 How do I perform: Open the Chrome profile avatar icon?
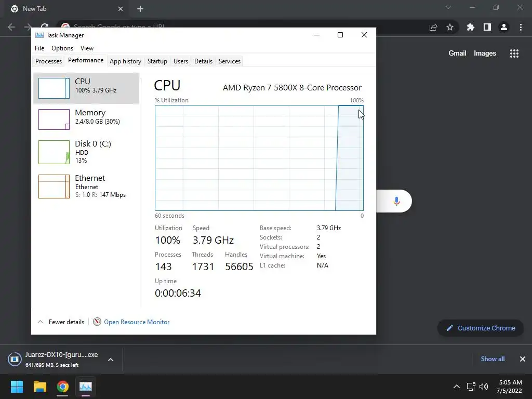tap(504, 27)
